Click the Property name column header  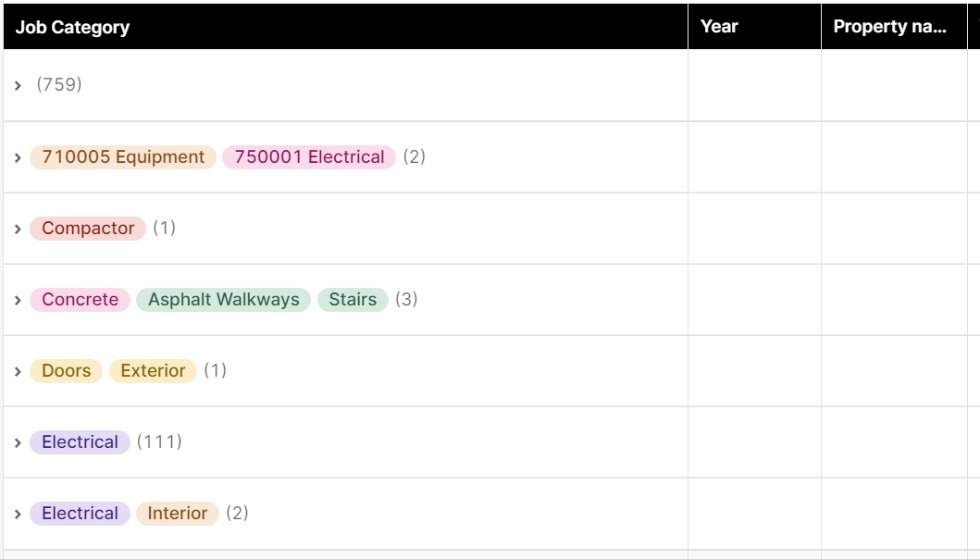tap(894, 26)
